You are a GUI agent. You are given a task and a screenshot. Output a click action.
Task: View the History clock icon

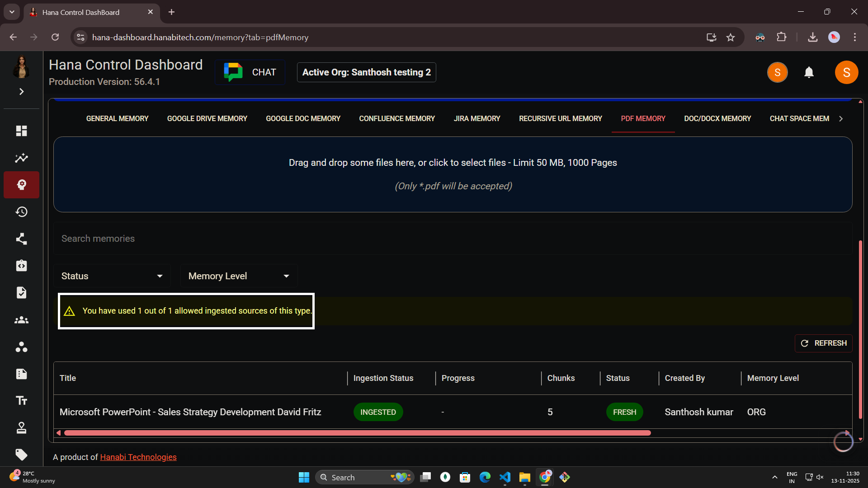click(21, 211)
